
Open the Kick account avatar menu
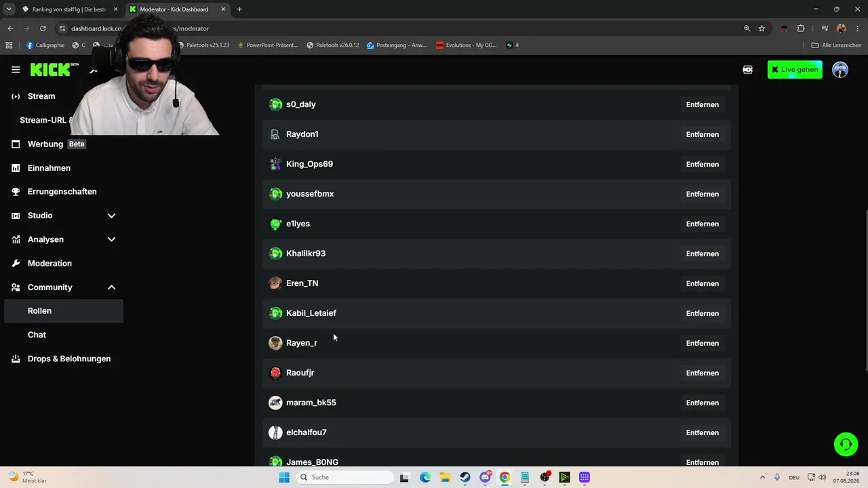tap(840, 70)
